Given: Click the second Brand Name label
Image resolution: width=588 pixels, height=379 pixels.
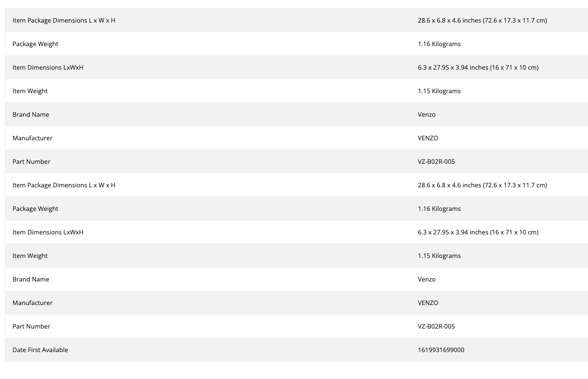Looking at the screenshot, I should click(x=31, y=279).
